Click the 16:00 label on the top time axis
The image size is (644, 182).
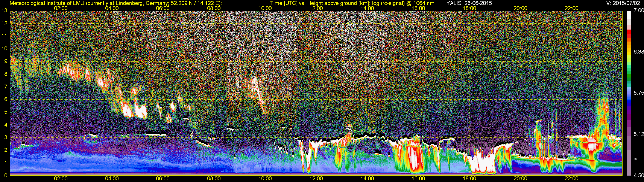418,8
